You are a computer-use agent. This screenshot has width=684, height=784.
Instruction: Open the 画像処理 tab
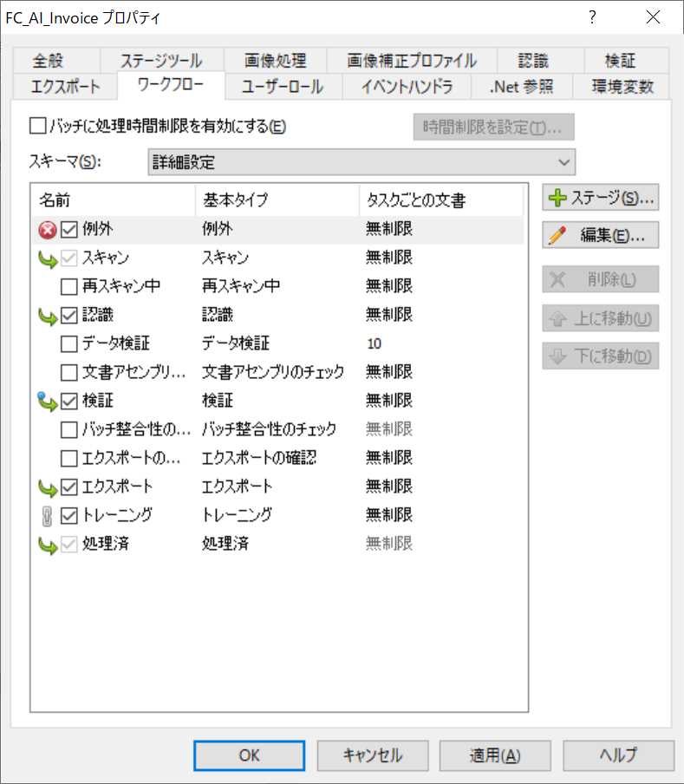pyautogui.click(x=276, y=61)
